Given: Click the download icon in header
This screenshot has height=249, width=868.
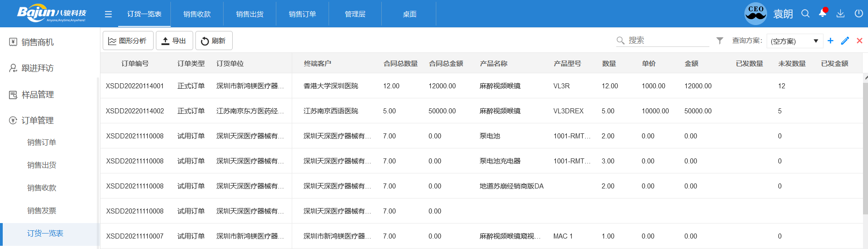Looking at the screenshot, I should (840, 14).
